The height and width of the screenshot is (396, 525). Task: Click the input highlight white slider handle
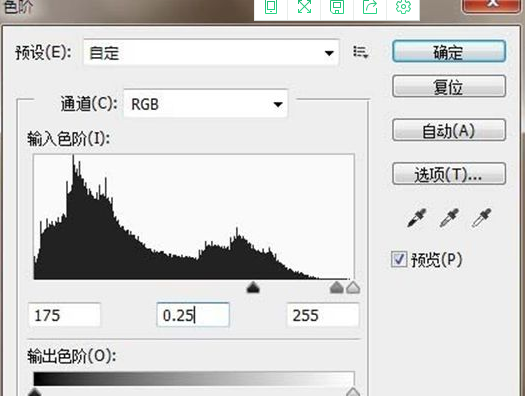[353, 287]
